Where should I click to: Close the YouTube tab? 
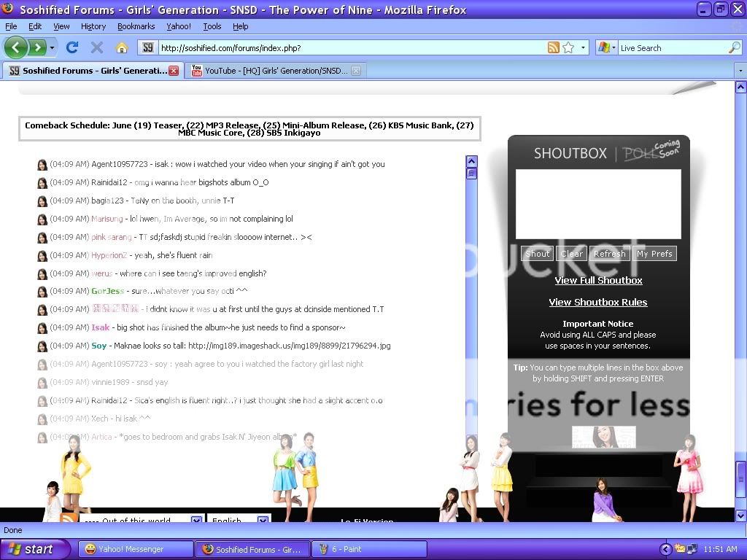[x=356, y=71]
